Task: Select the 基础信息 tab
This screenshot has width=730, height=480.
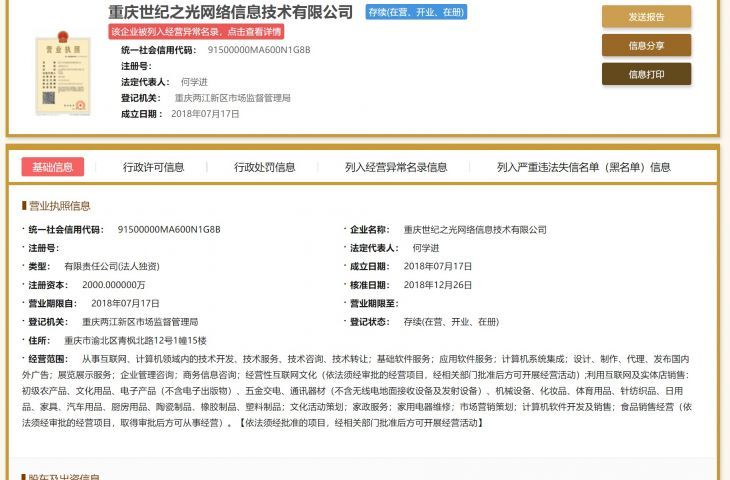Action: [53, 167]
